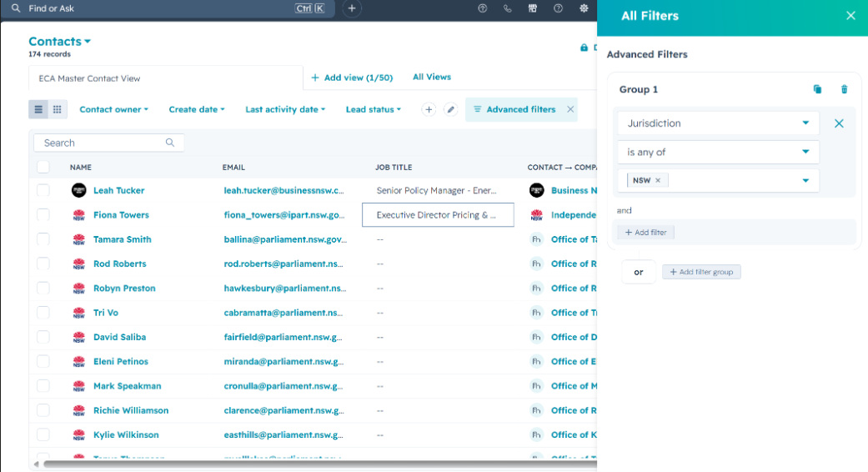868x472 pixels.
Task: Open the settings gear icon
Action: pos(584,8)
